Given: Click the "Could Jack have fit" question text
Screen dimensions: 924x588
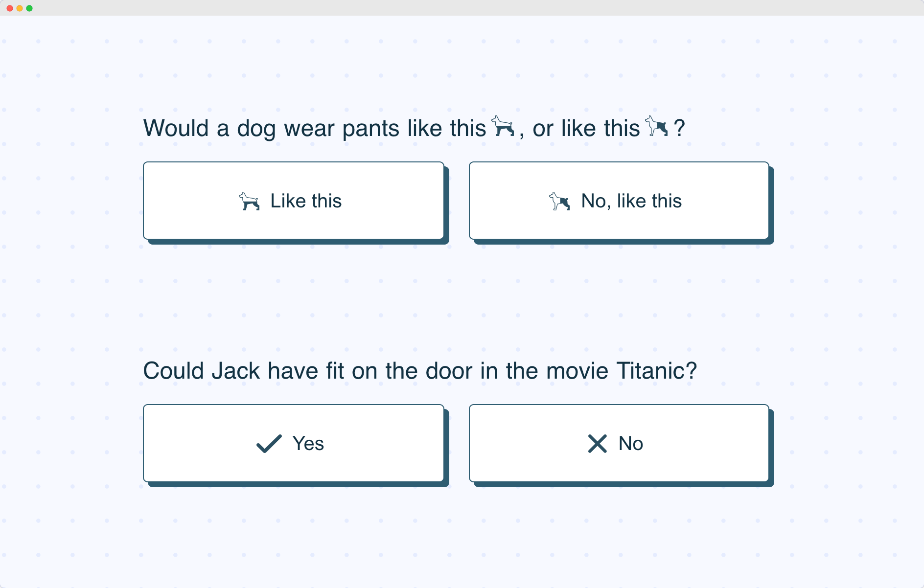Looking at the screenshot, I should click(420, 371).
